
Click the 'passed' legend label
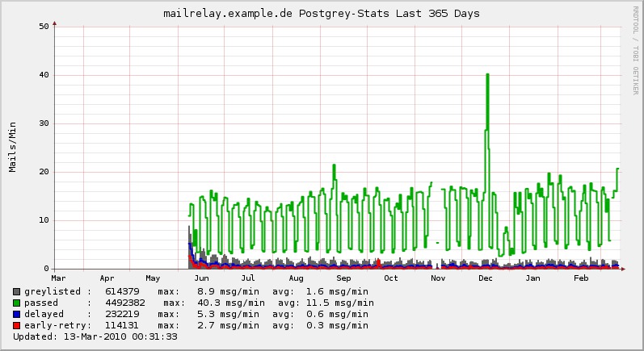(x=41, y=303)
